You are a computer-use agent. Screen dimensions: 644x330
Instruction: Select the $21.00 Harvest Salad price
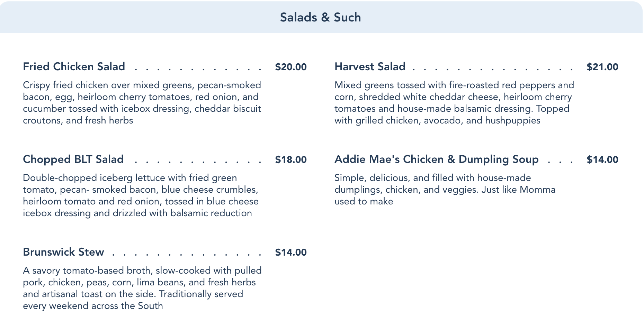602,67
